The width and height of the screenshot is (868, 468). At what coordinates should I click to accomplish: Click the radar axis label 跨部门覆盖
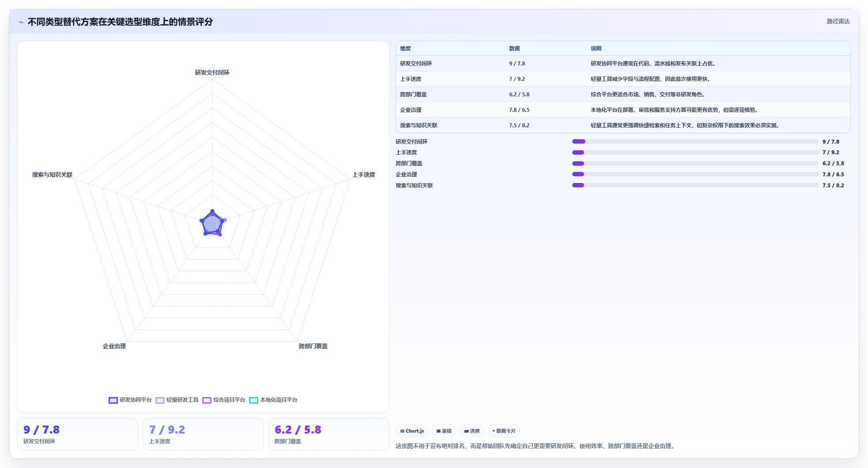(313, 346)
